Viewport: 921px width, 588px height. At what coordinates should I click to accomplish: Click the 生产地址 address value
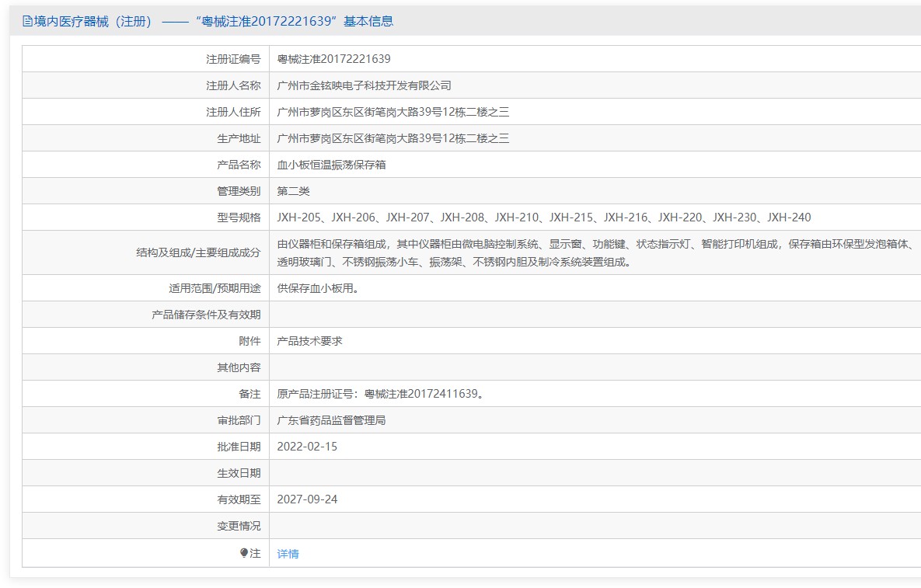(393, 138)
